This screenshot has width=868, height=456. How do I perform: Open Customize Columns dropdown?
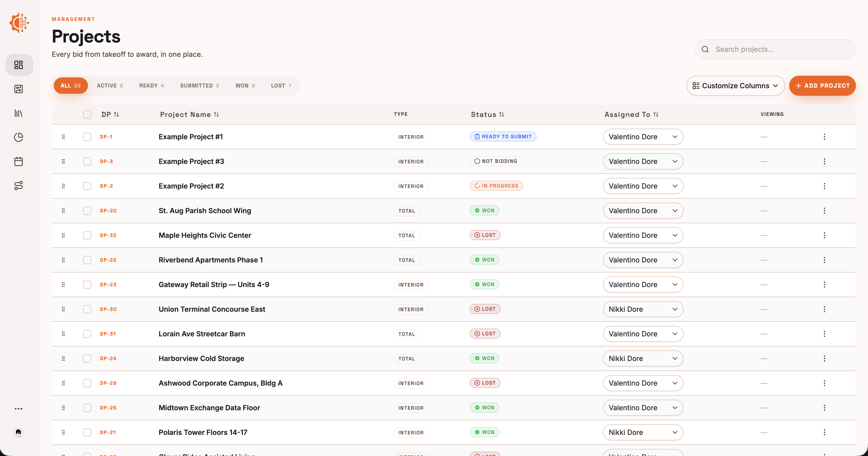735,86
